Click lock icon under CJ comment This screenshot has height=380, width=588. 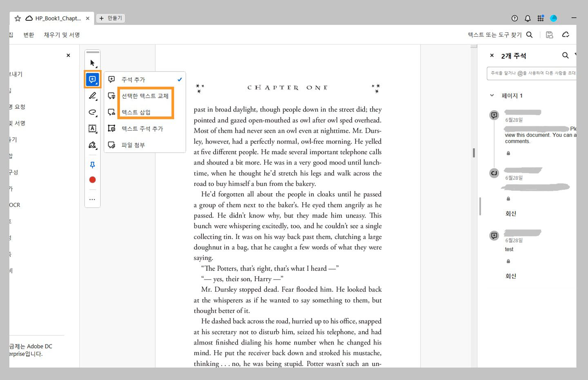[508, 199]
